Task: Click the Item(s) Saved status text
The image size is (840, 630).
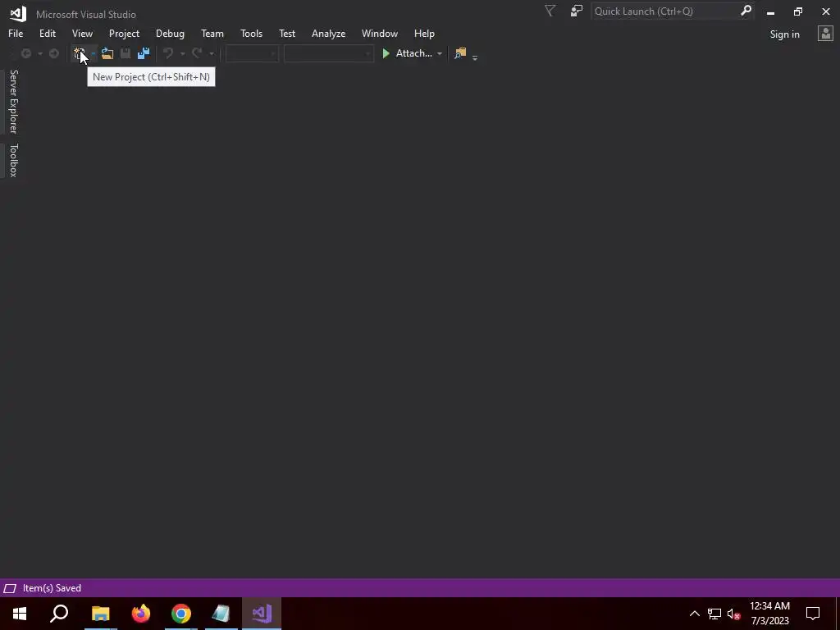Action: click(52, 588)
